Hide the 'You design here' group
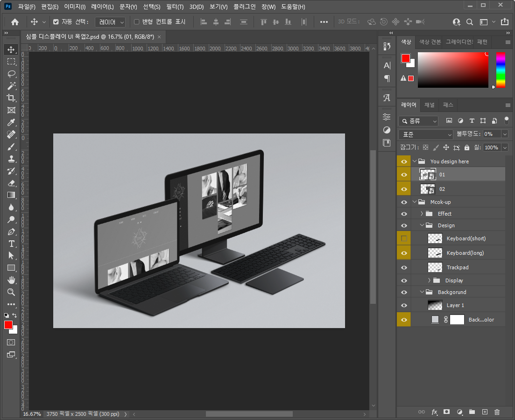515x420 pixels. [404, 161]
